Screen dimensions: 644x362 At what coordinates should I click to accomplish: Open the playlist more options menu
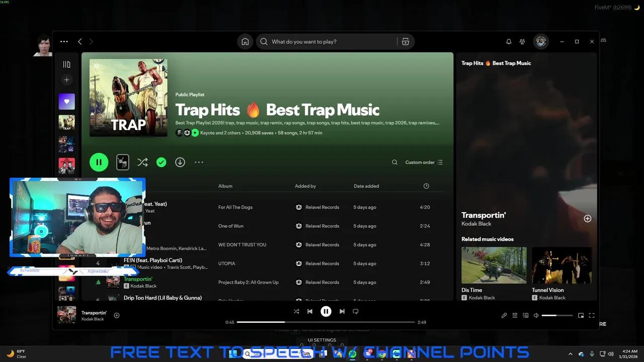(x=199, y=162)
